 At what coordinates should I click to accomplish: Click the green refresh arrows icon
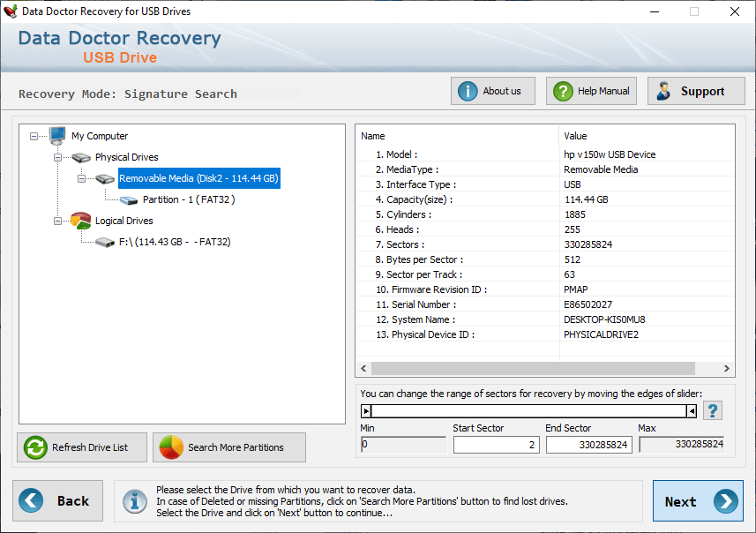tap(35, 447)
